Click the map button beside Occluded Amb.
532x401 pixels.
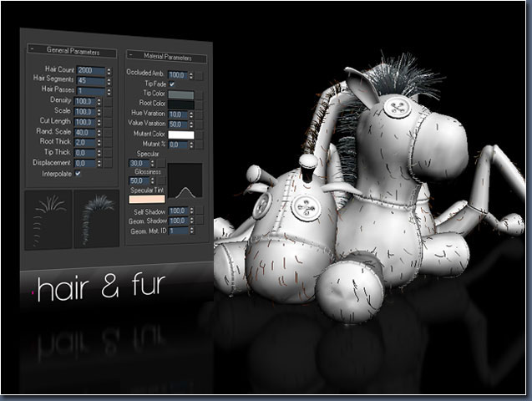pos(200,76)
